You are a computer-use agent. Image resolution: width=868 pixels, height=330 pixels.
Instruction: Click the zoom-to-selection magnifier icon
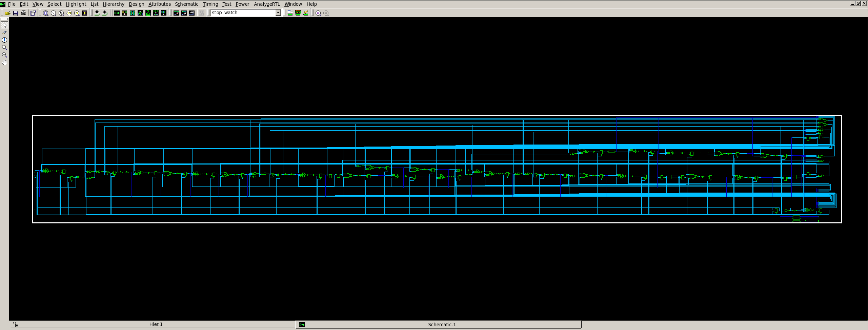(77, 13)
